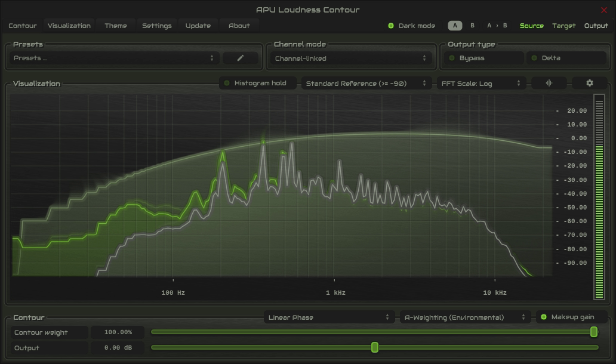Open the Linear Phase dropdown
The image size is (616, 364).
point(329,317)
